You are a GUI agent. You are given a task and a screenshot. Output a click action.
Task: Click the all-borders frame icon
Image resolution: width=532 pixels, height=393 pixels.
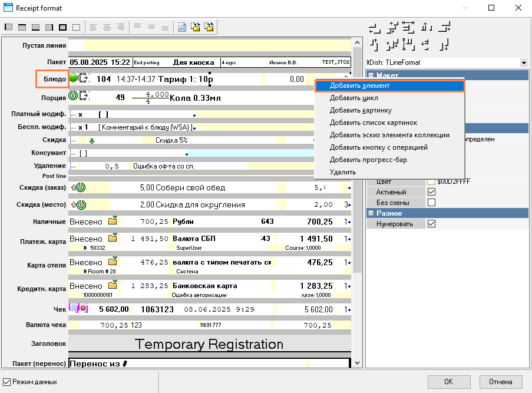click(x=62, y=27)
